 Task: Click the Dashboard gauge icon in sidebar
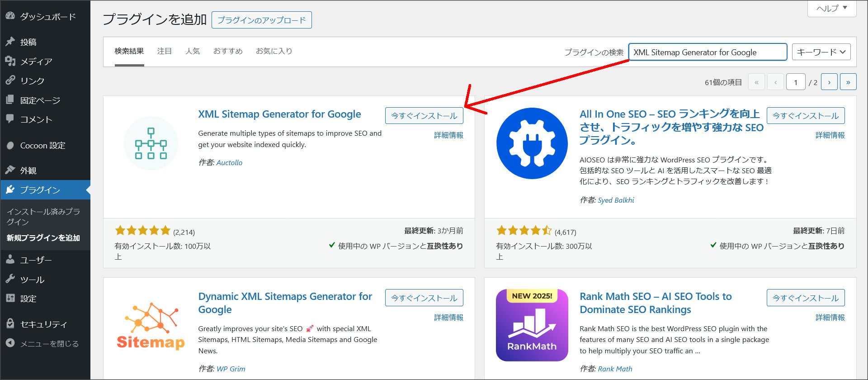10,16
